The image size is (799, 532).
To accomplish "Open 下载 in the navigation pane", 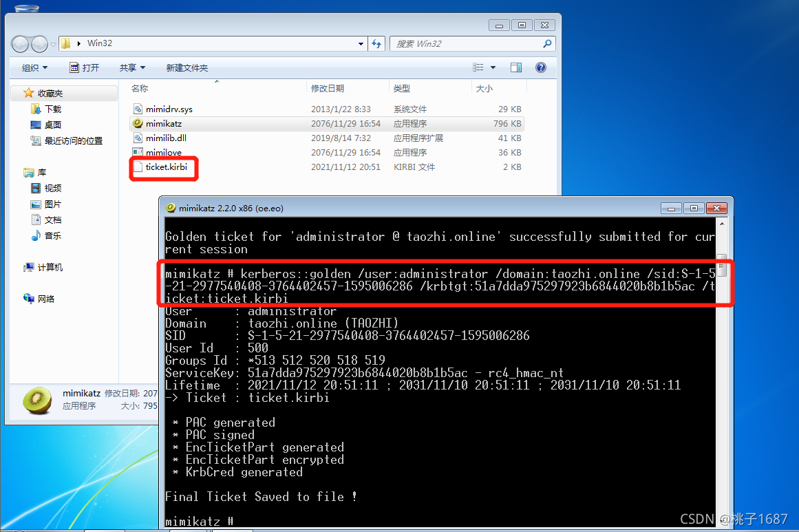I will (x=52, y=109).
